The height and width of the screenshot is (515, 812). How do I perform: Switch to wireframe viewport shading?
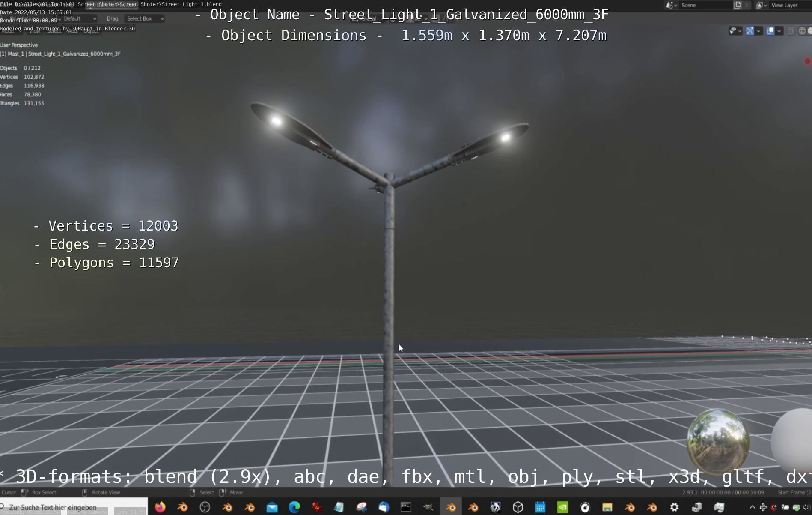(802, 31)
